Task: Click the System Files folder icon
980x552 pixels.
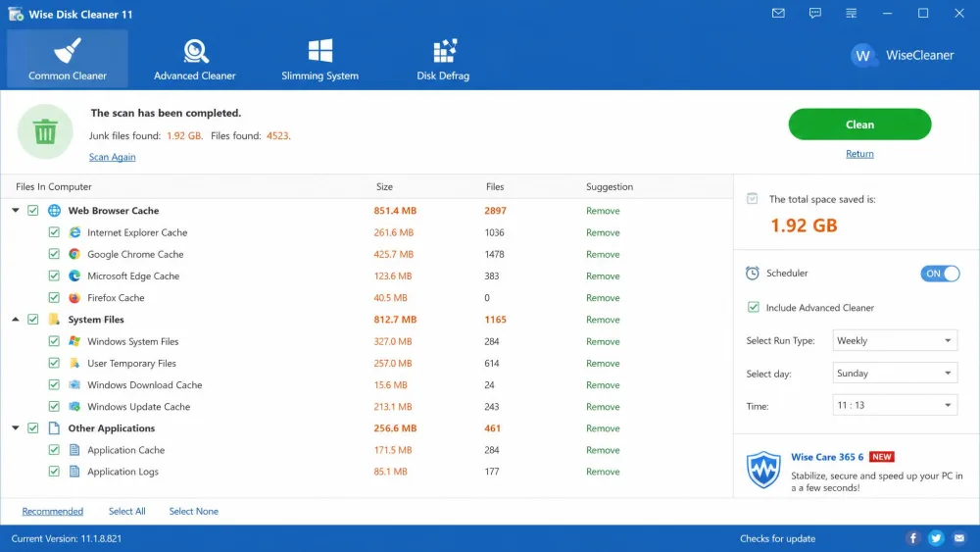Action: click(54, 320)
